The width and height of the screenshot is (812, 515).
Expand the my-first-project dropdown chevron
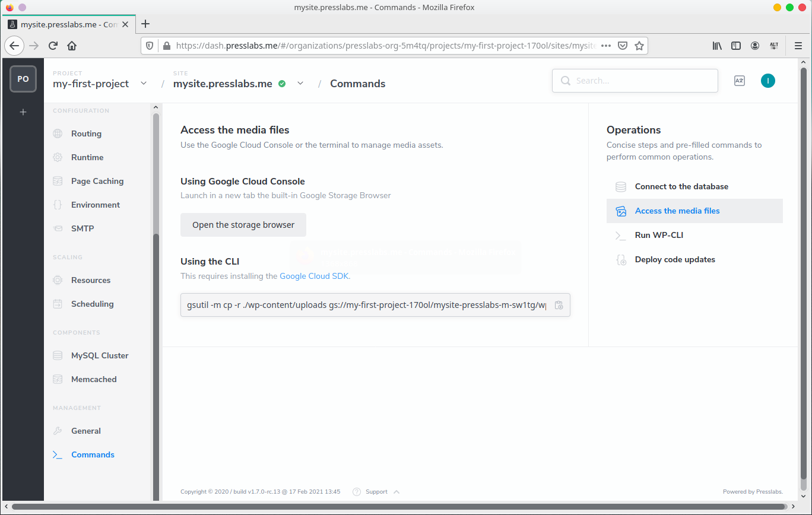coord(144,83)
